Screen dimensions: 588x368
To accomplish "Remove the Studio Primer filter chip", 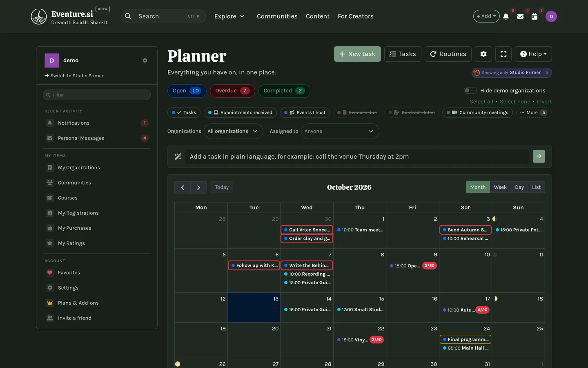I will click(547, 72).
